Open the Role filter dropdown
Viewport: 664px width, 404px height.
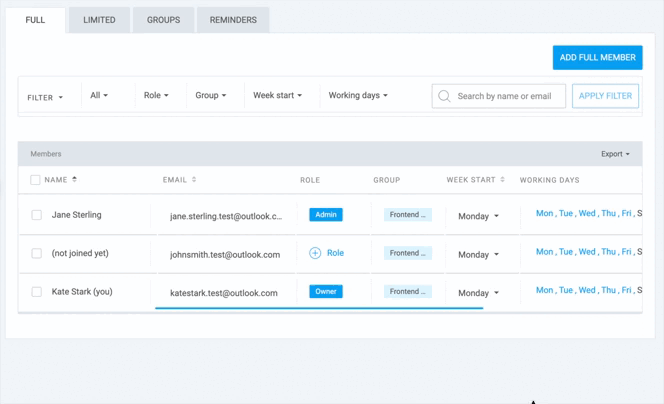[156, 96]
